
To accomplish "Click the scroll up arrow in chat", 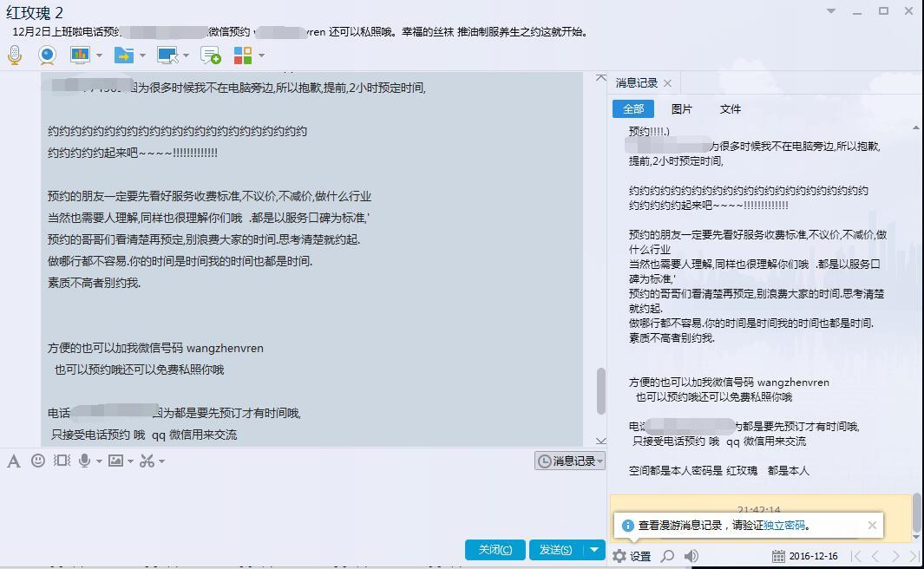I will pyautogui.click(x=600, y=78).
